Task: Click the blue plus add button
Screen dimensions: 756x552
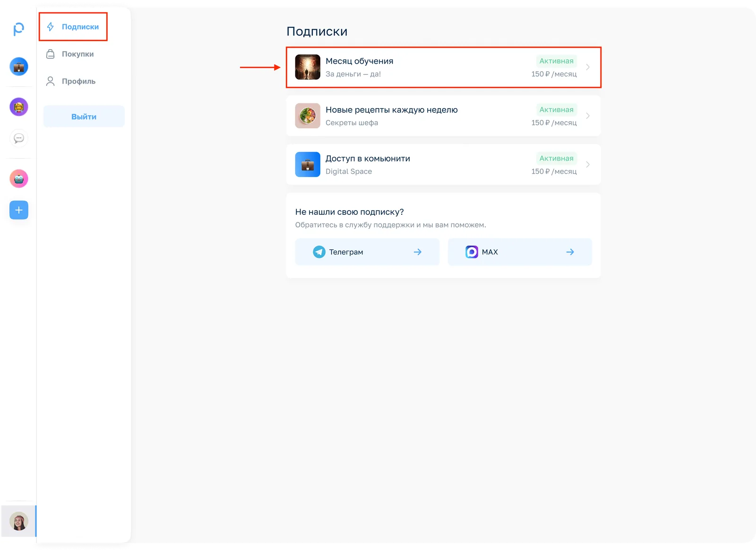Action: tap(19, 210)
